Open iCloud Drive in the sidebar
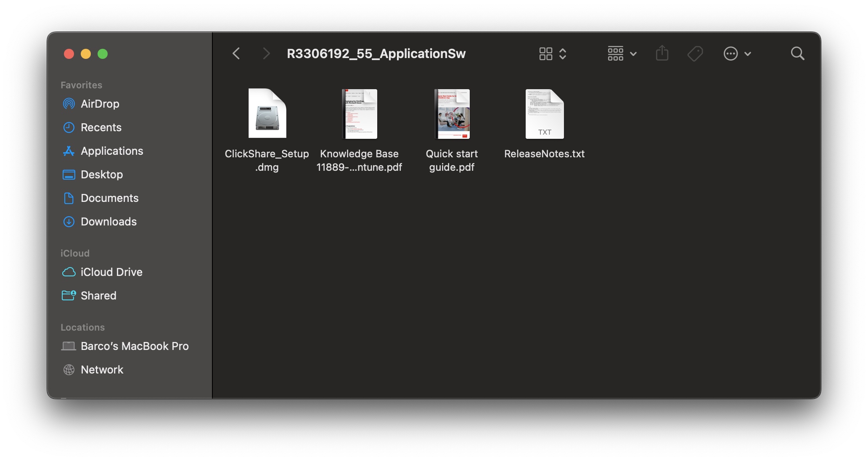This screenshot has width=868, height=461. tap(111, 272)
